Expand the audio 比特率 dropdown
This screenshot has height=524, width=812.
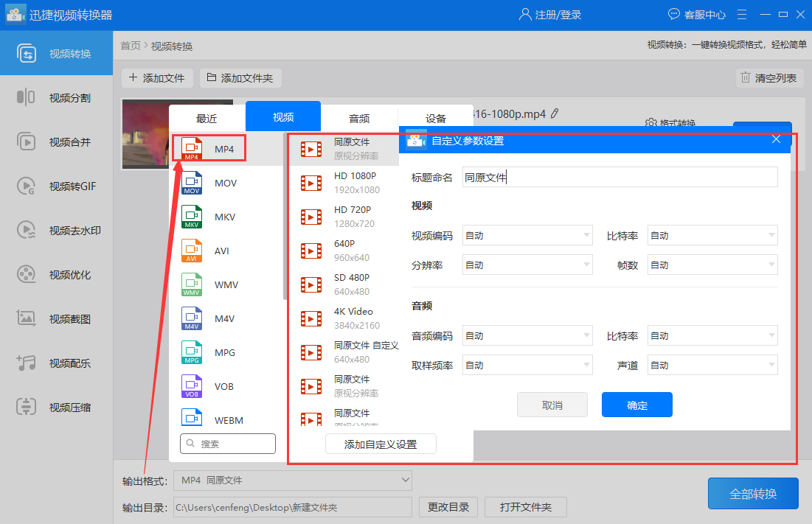(712, 336)
